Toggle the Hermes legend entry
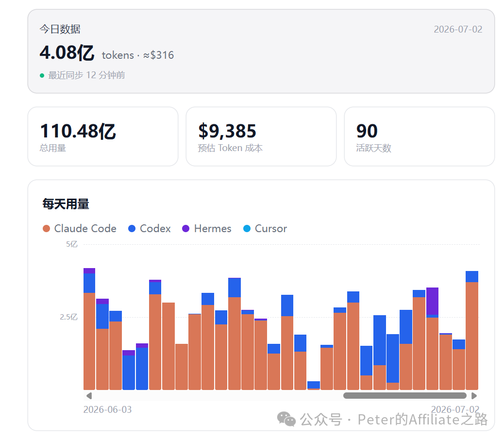 [x=206, y=229]
